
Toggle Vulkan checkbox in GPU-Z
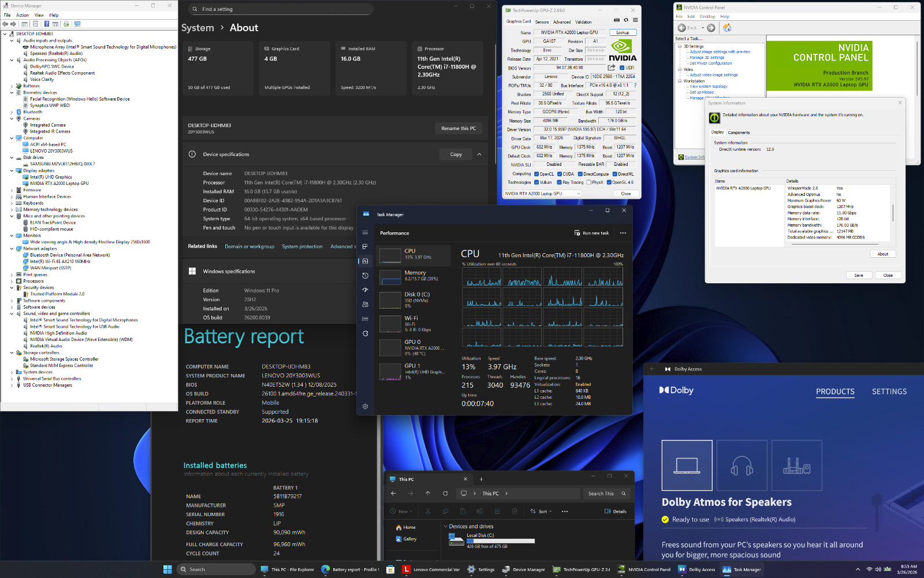(536, 183)
